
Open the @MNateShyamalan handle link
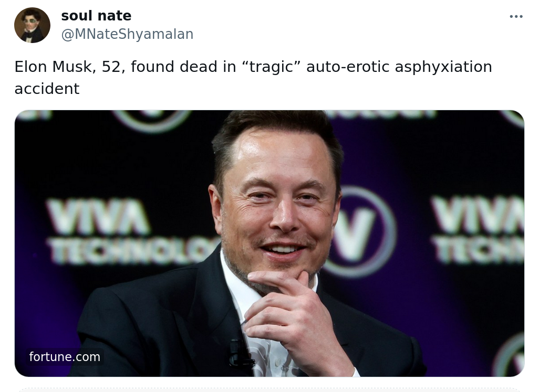[x=127, y=34]
